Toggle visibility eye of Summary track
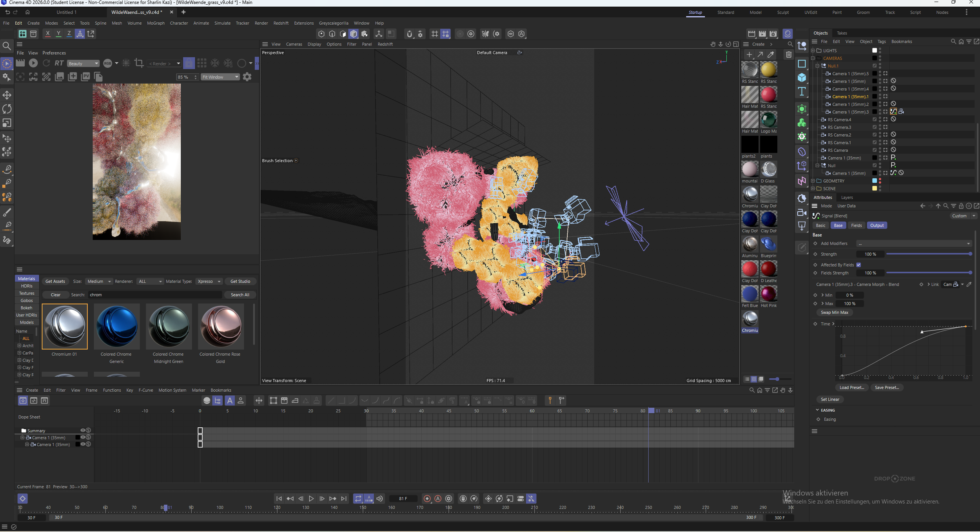Image resolution: width=980 pixels, height=532 pixels. (x=83, y=430)
